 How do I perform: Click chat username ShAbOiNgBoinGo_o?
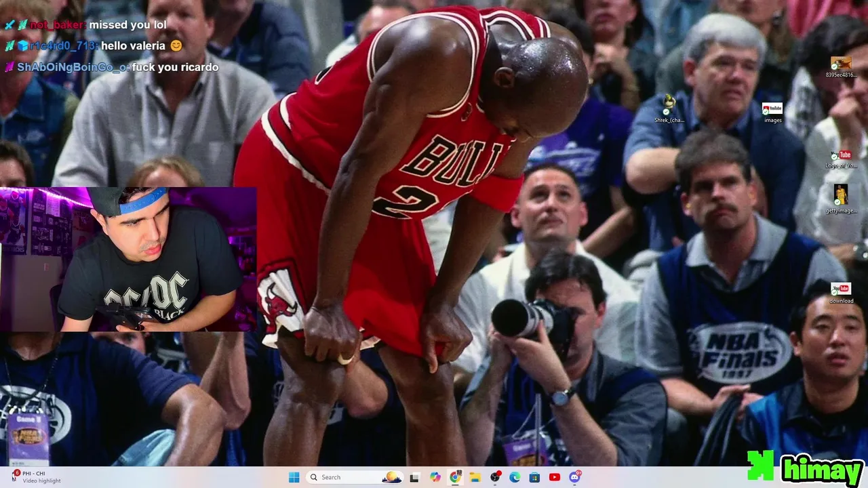tap(73, 67)
